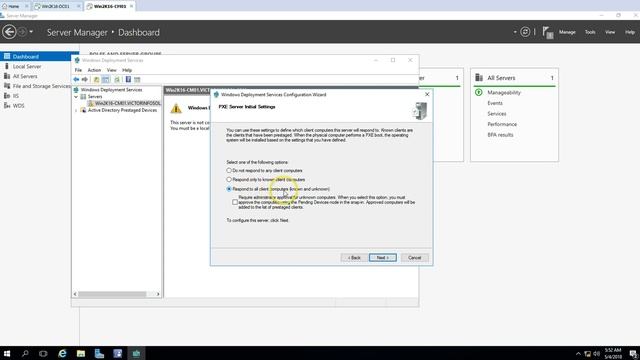The height and width of the screenshot is (360, 640).
Task: Click the console tree horizontal scrollbar thumb
Action: pos(112,294)
